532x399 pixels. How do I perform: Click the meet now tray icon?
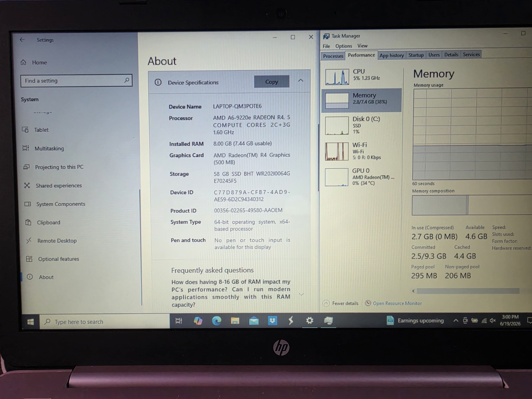[x=465, y=321]
